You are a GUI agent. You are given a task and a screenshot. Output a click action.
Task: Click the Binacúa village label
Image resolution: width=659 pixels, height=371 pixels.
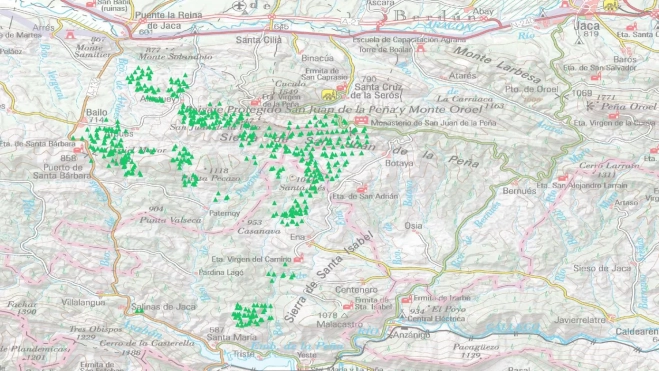[317, 58]
